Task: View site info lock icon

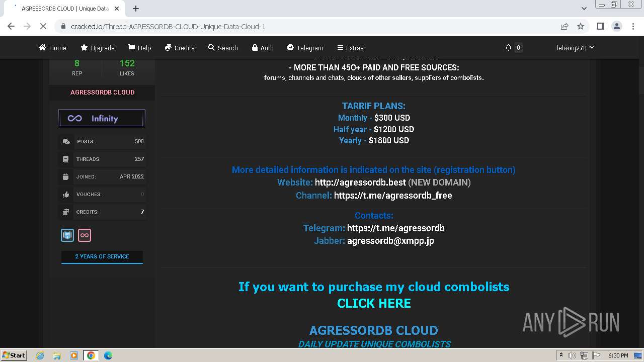Action: [x=63, y=26]
